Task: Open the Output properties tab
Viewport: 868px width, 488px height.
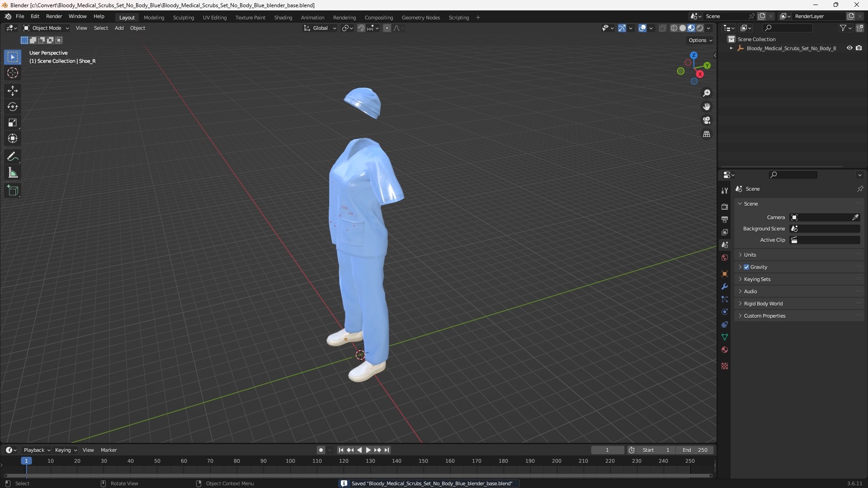Action: point(725,219)
